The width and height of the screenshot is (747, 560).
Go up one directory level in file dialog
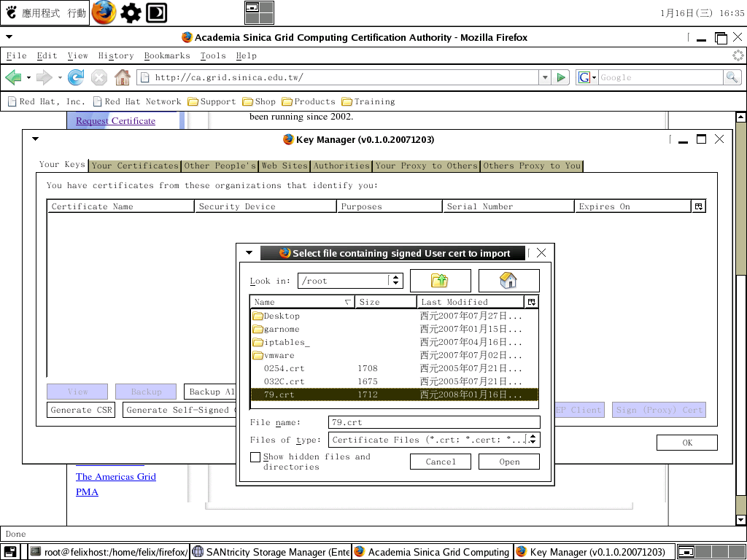(x=440, y=281)
